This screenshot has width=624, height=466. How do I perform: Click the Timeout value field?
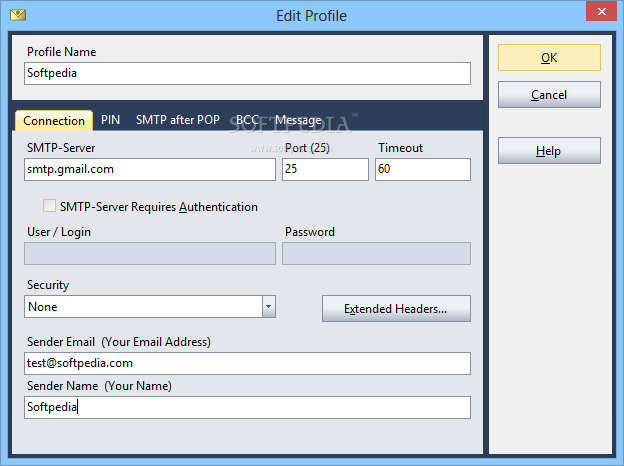pyautogui.click(x=423, y=170)
